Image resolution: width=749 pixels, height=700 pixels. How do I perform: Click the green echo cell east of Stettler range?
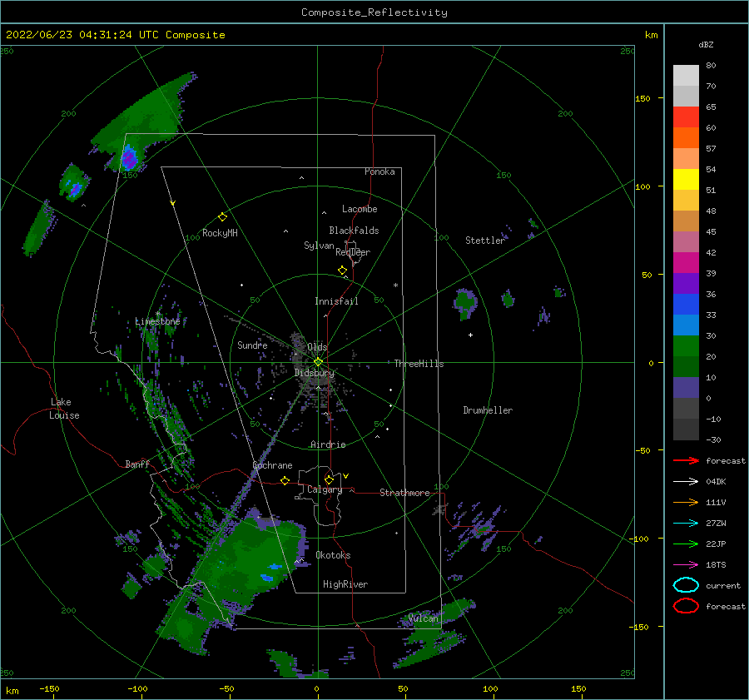click(464, 304)
